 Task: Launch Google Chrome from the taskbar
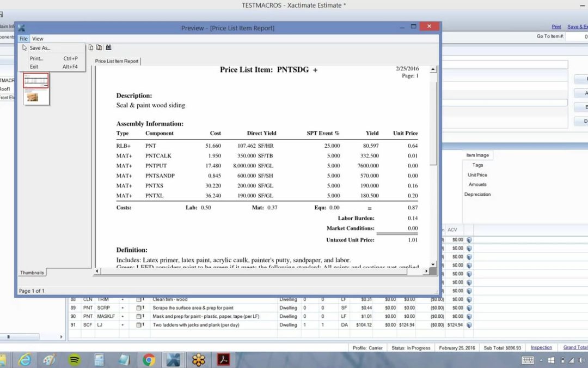[149, 360]
